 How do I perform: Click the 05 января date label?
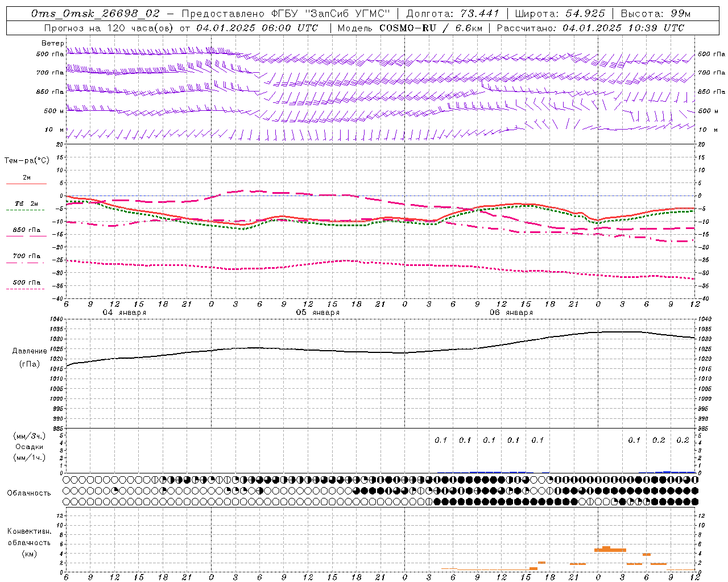pyautogui.click(x=317, y=313)
